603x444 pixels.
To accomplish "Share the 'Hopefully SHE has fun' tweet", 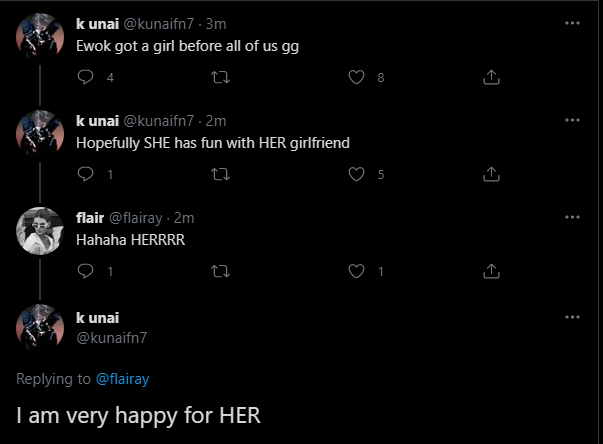I will (x=491, y=174).
